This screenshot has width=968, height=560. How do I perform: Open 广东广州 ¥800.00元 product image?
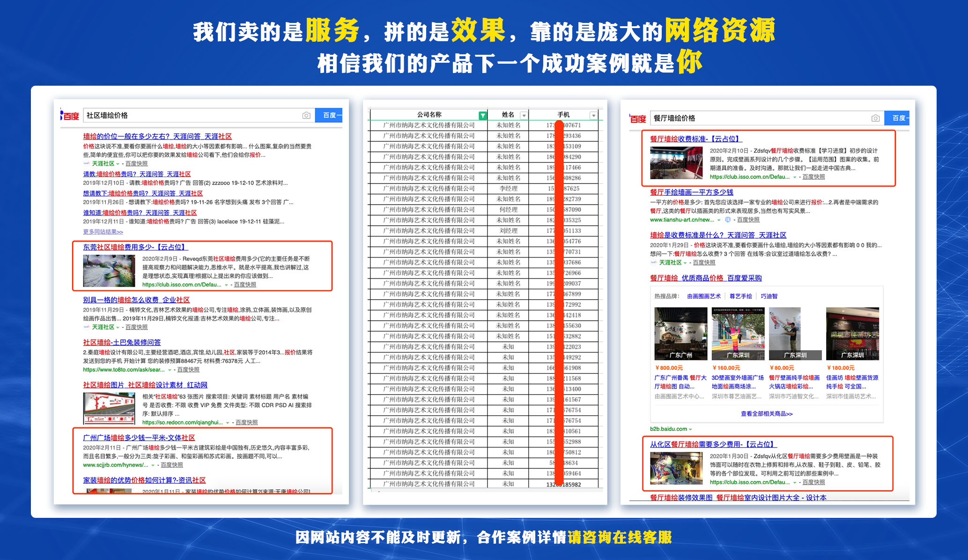click(680, 333)
